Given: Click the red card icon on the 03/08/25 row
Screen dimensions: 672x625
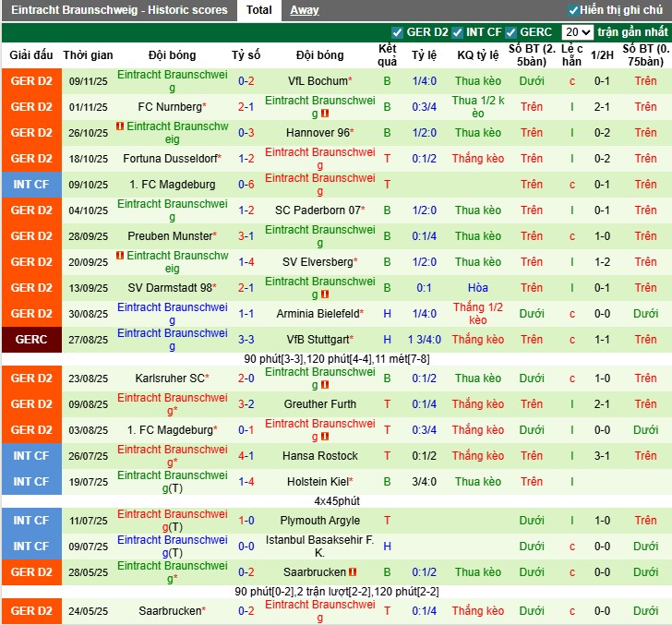Looking at the screenshot, I should point(325,437).
